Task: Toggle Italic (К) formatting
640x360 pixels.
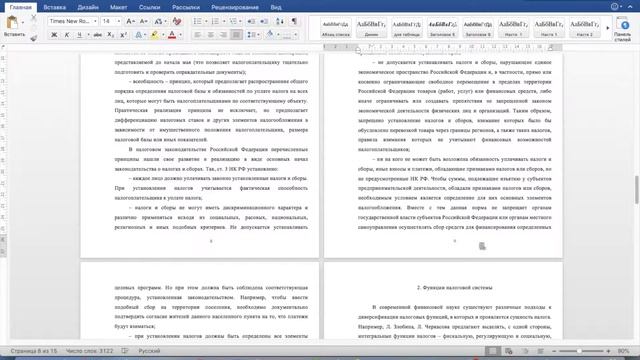Action: pos(67,35)
